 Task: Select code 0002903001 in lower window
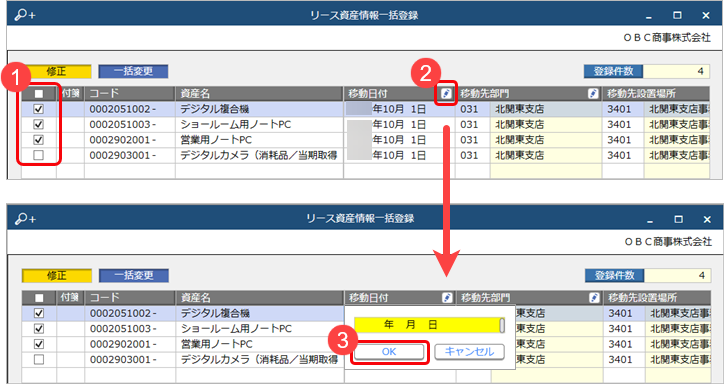123,360
